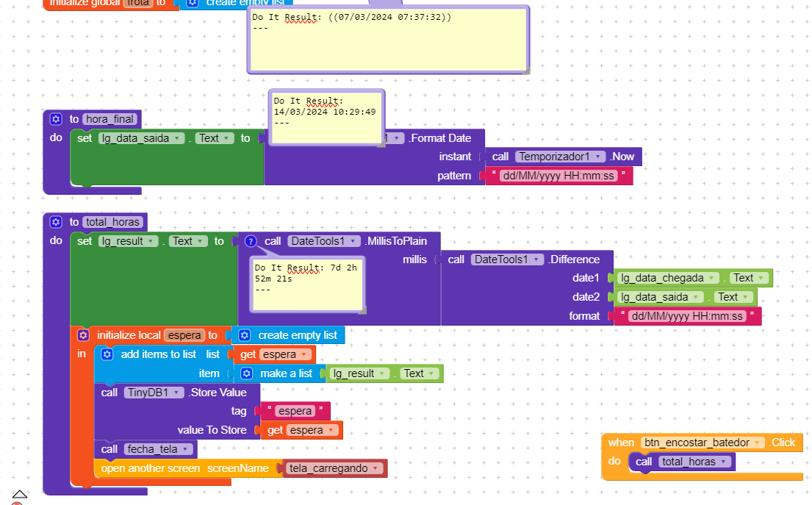The height and width of the screenshot is (505, 812).
Task: Click the gear on the add items to list block
Action: click(107, 354)
